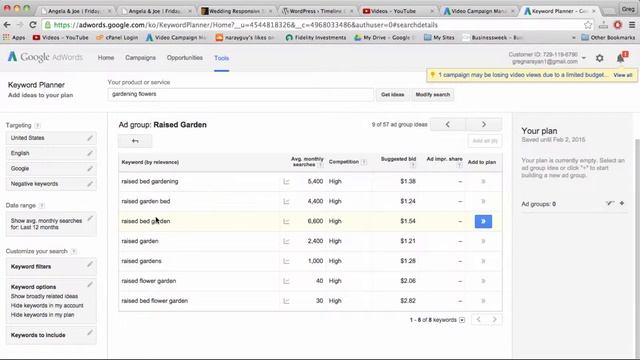640x360 pixels.
Task: Edit the English language targeting
Action: click(x=90, y=153)
